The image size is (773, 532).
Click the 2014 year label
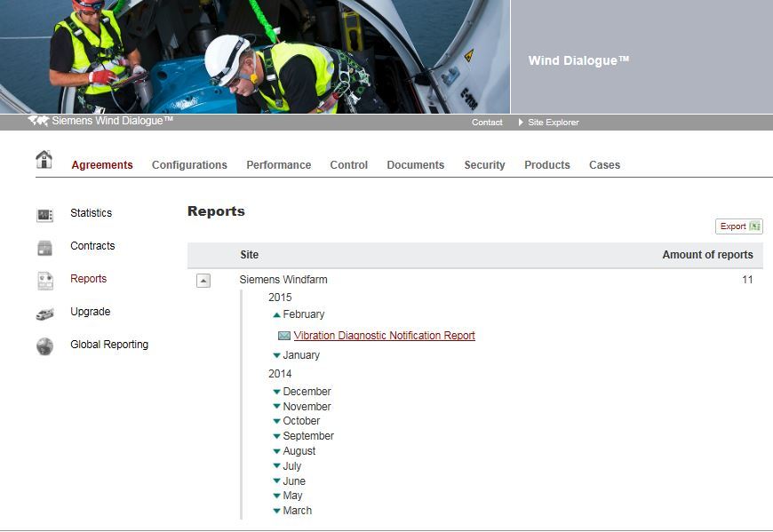point(280,374)
